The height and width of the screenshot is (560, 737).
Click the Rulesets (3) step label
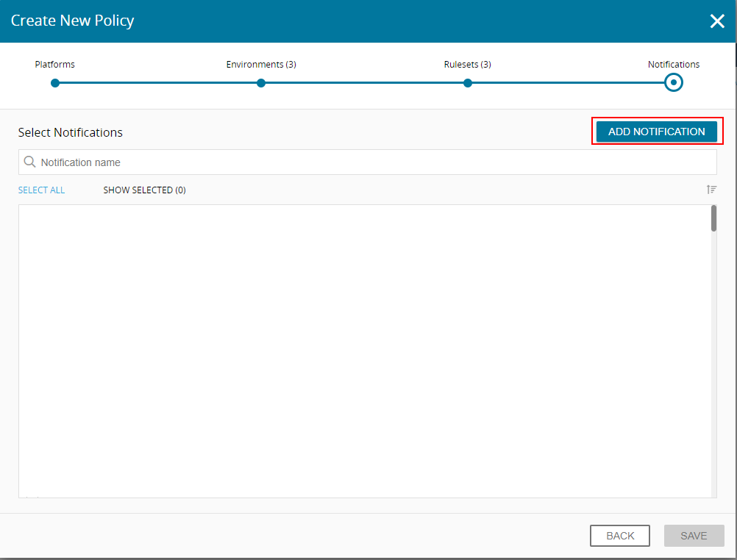(467, 65)
